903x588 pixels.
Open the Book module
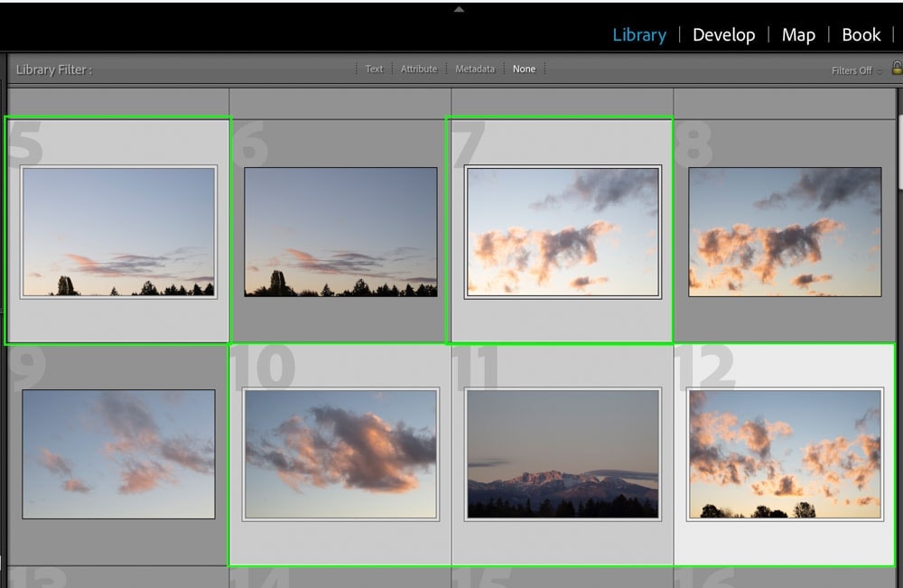[x=861, y=34]
